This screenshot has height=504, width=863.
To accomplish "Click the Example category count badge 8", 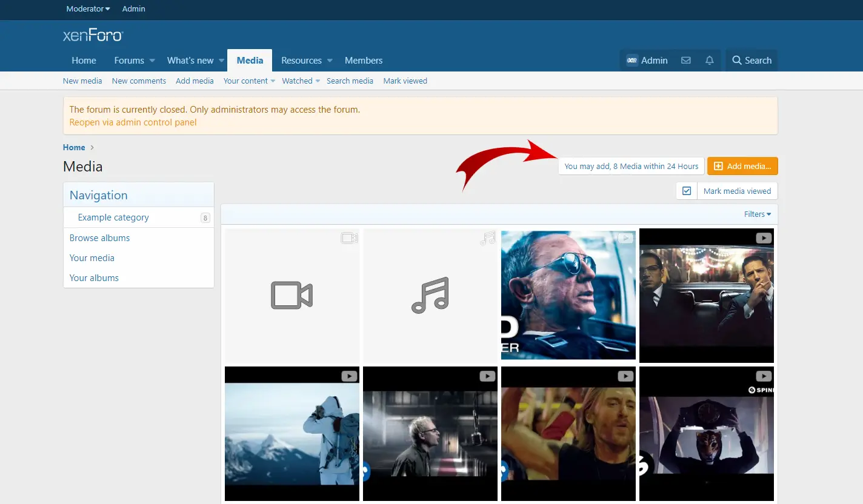I will [x=205, y=217].
